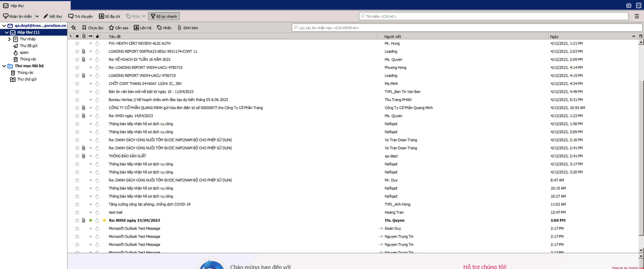This screenshot has height=269, width=644.
Task: Click the message list scroll down arrow
Action: pyautogui.click(x=641, y=250)
